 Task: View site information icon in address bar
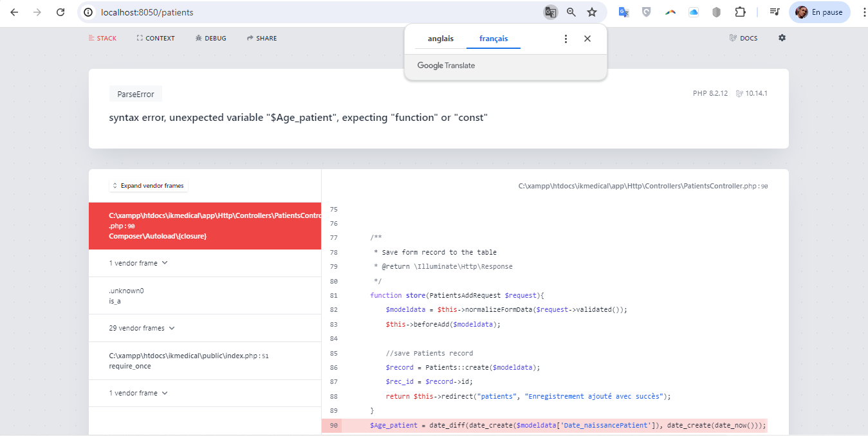click(89, 12)
